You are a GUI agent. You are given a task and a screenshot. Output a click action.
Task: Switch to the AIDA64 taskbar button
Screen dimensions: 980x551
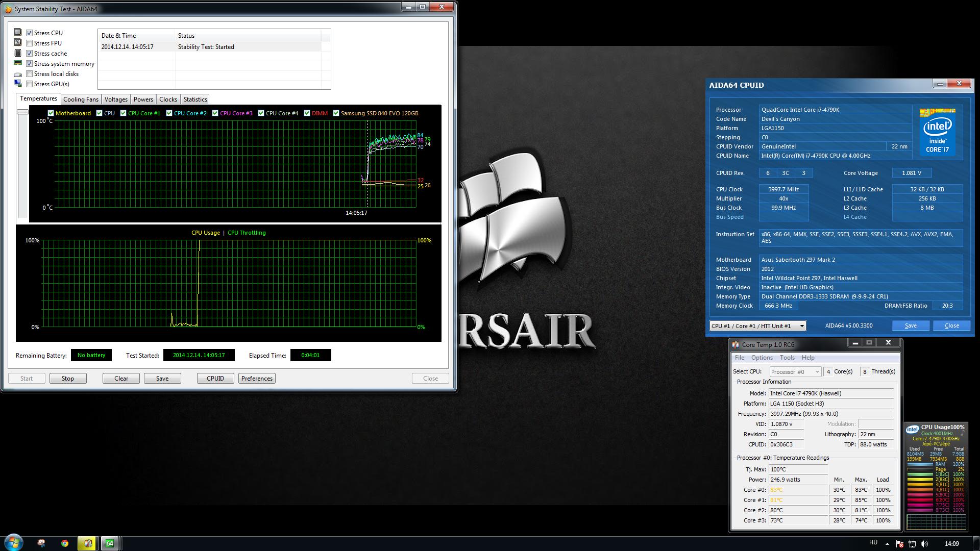coord(109,543)
